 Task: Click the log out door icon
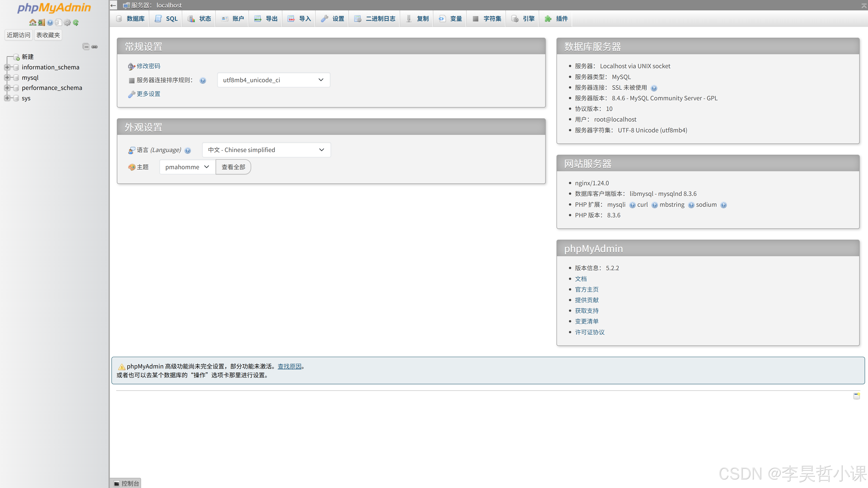point(41,23)
